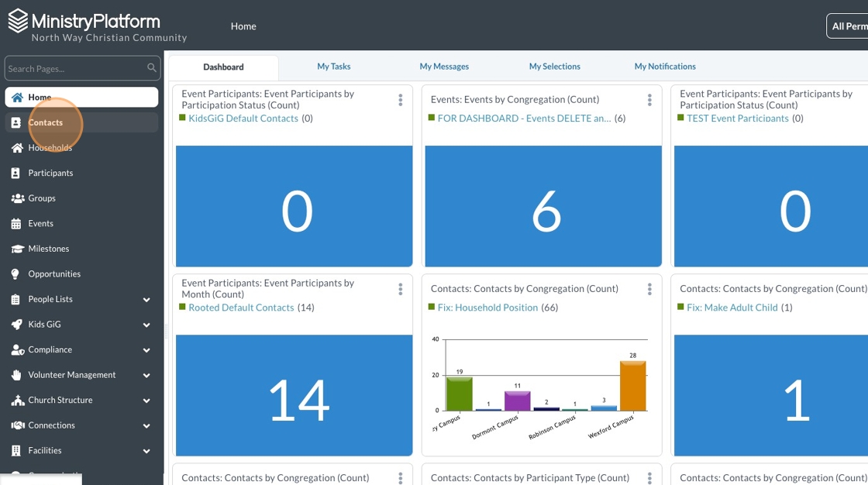Click the Kids GiG rocket icon

click(x=17, y=325)
